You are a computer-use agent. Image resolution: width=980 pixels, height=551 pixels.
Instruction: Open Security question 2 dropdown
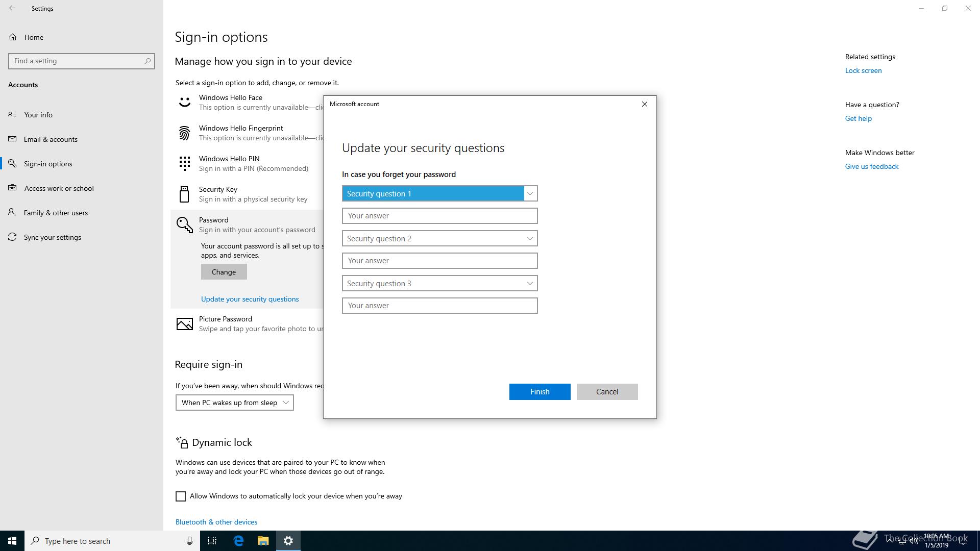(439, 238)
